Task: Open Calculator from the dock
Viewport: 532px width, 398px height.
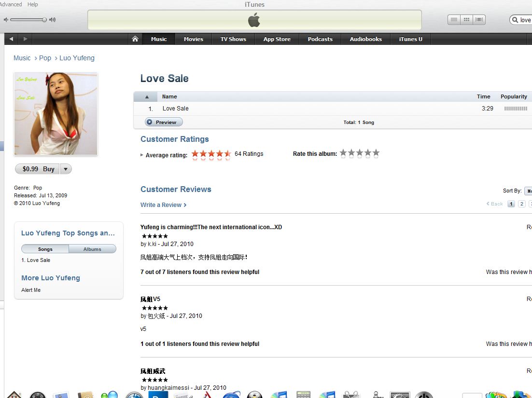Action: point(303,395)
